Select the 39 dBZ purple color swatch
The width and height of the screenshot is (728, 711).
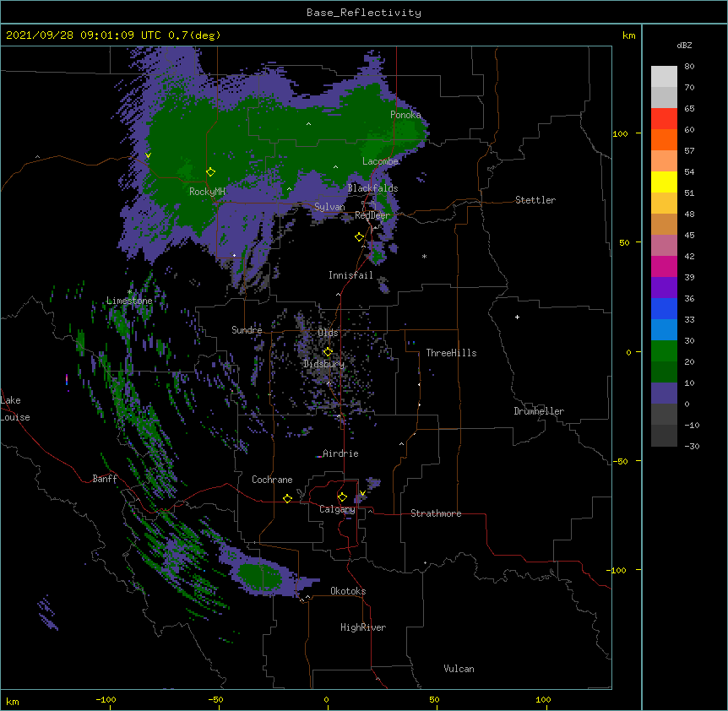pyautogui.click(x=664, y=287)
